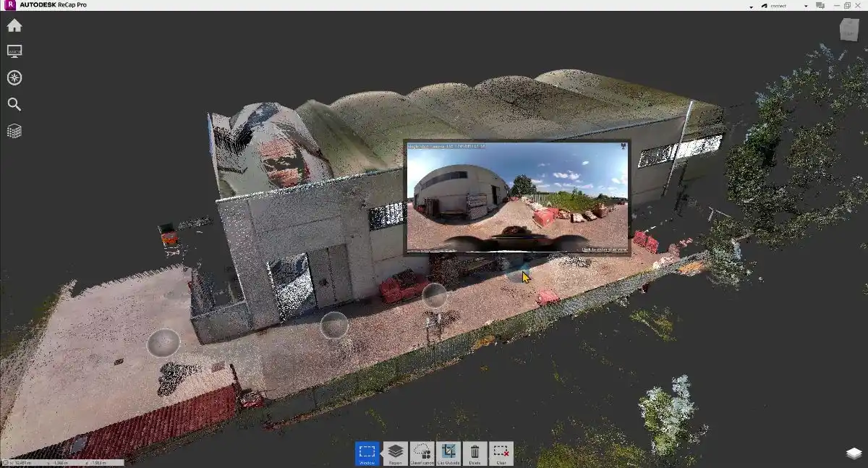The height and width of the screenshot is (468, 868).
Task: Click the Delete trash can button
Action: coord(475,454)
